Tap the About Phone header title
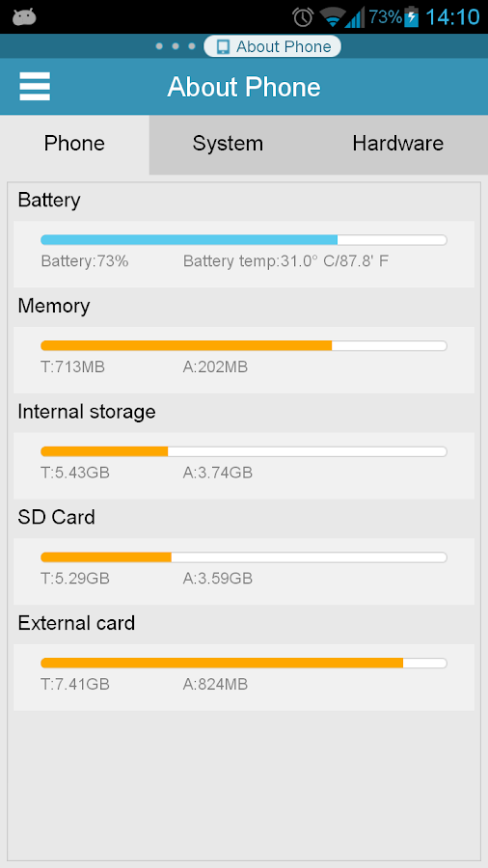This screenshot has height=868, width=488. click(244, 87)
